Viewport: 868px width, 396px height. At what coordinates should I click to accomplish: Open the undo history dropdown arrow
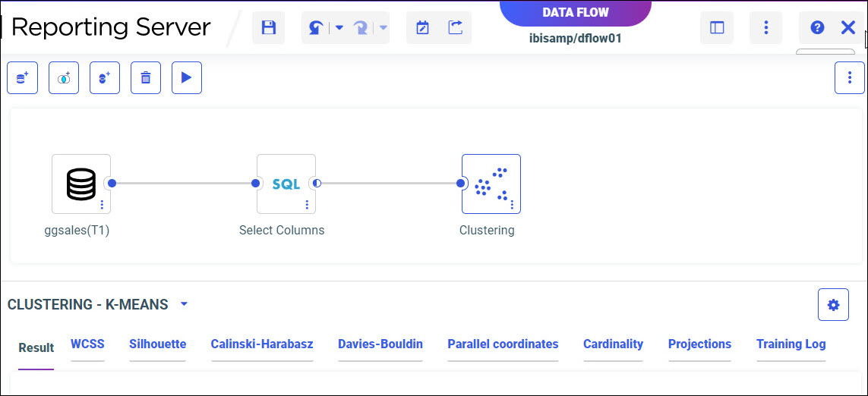pos(339,28)
